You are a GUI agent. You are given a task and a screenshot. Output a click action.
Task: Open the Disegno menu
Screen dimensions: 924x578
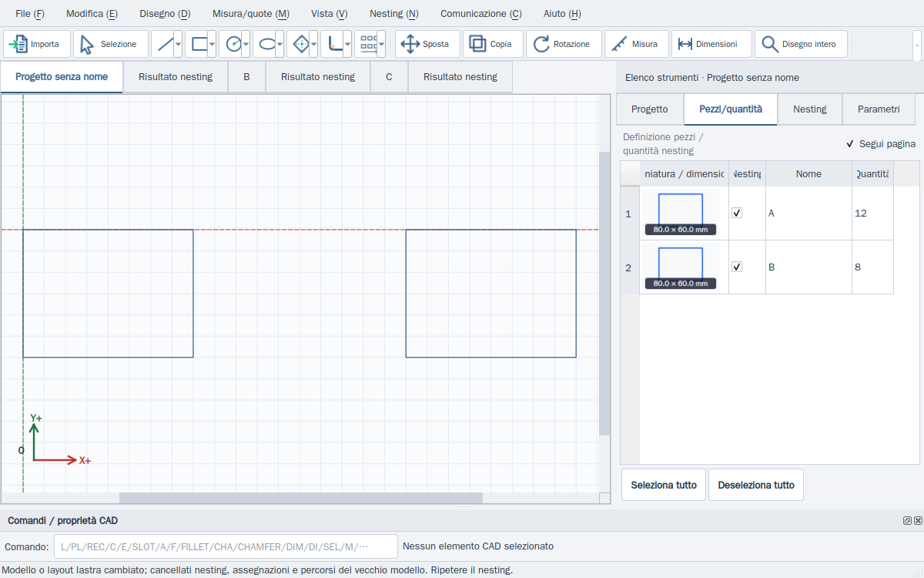pyautogui.click(x=165, y=14)
